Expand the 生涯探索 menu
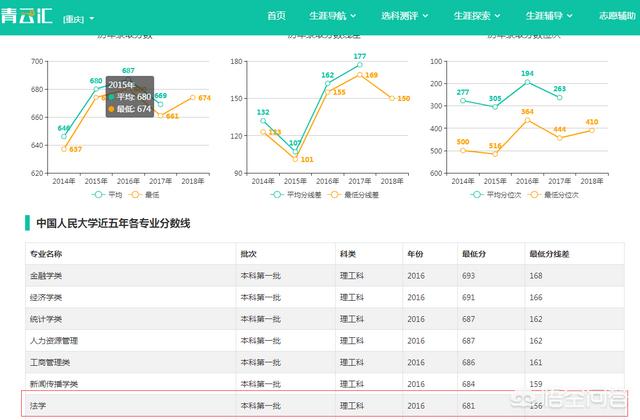The width and height of the screenshot is (640, 420). (477, 16)
